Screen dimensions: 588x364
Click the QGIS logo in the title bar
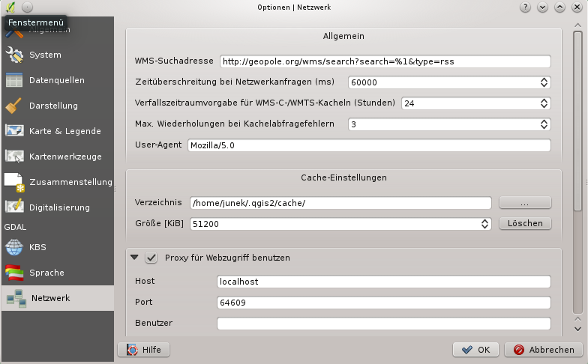10,7
